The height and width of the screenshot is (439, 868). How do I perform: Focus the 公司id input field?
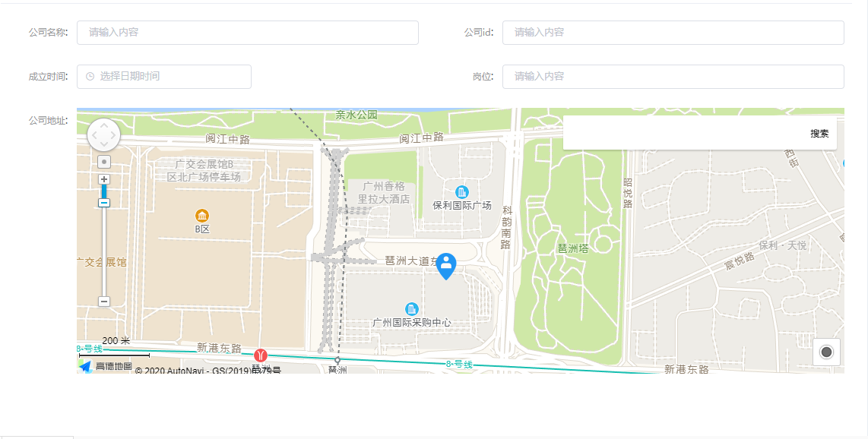(x=673, y=33)
